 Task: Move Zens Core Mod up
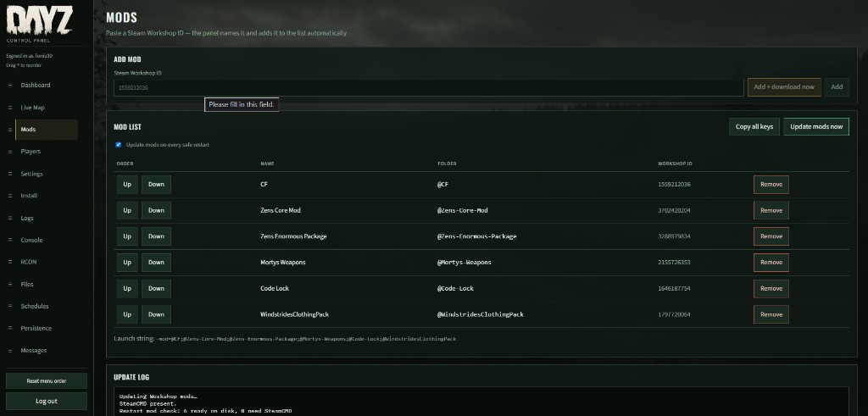coord(127,210)
